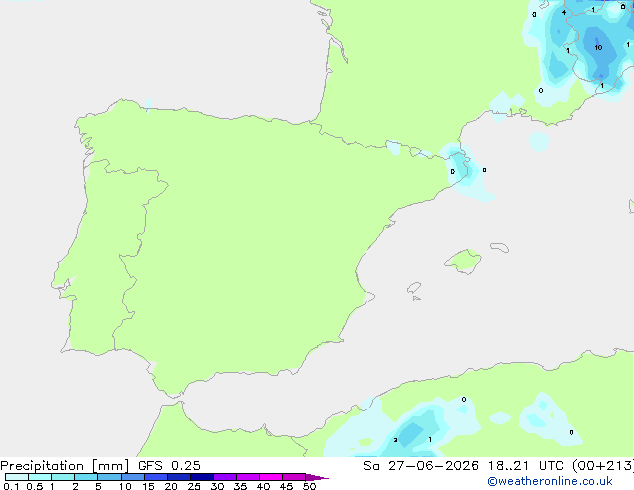The width and height of the screenshot is (634, 490).
Task: Click the 30–35 mm purple legend swatch
Action: 224,477
